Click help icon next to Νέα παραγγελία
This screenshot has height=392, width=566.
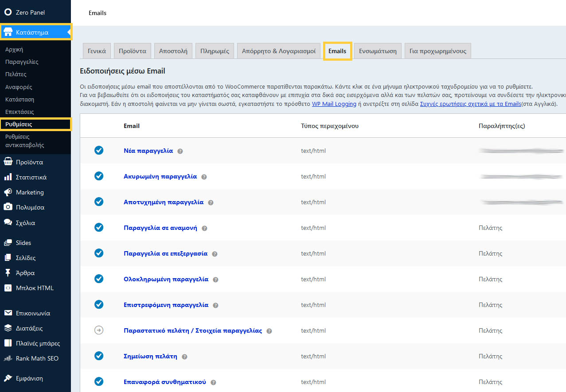(180, 151)
